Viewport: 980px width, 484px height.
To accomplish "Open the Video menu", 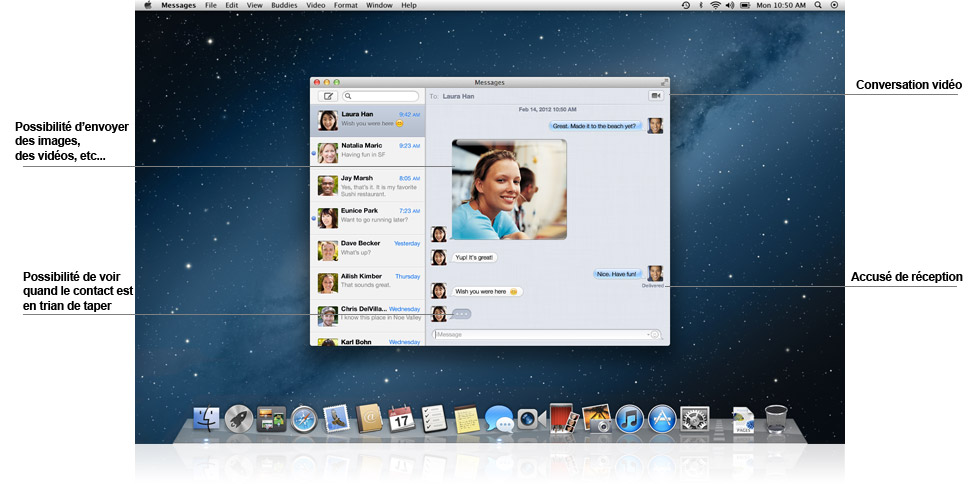I will [316, 5].
